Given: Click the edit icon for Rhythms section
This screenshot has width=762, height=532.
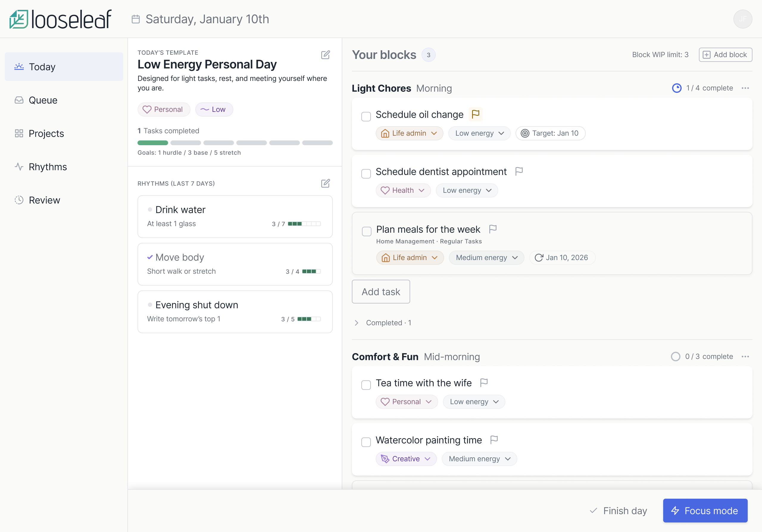Looking at the screenshot, I should coord(325,183).
